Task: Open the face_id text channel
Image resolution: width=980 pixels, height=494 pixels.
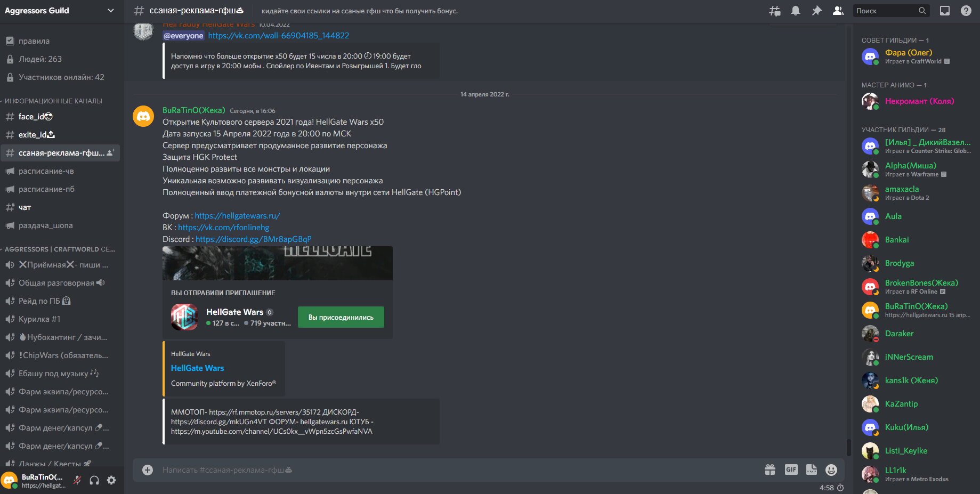Action: point(60,117)
